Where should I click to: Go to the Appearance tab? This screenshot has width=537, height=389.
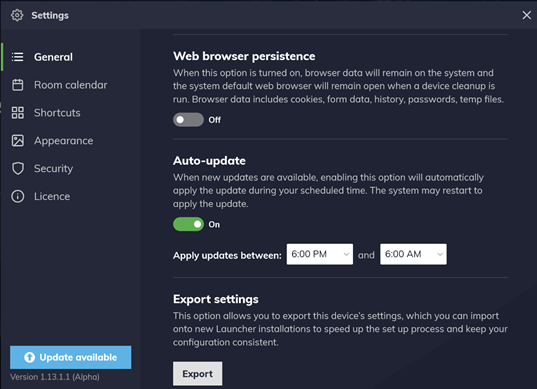click(70, 141)
